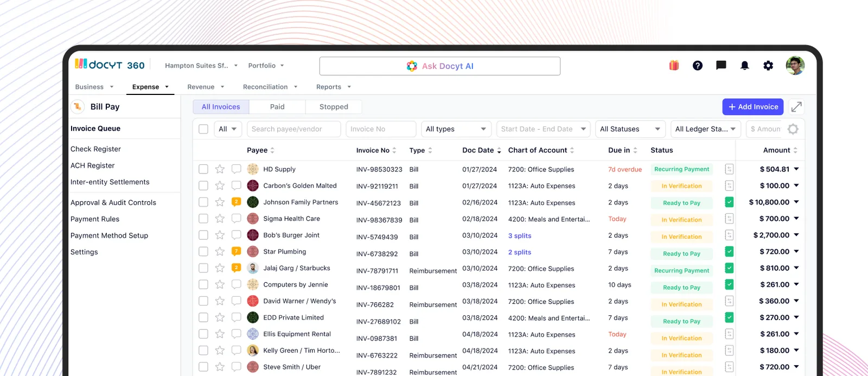Image resolution: width=868 pixels, height=376 pixels.
Task: Star the Computers by Jennie invoice
Action: (x=220, y=284)
